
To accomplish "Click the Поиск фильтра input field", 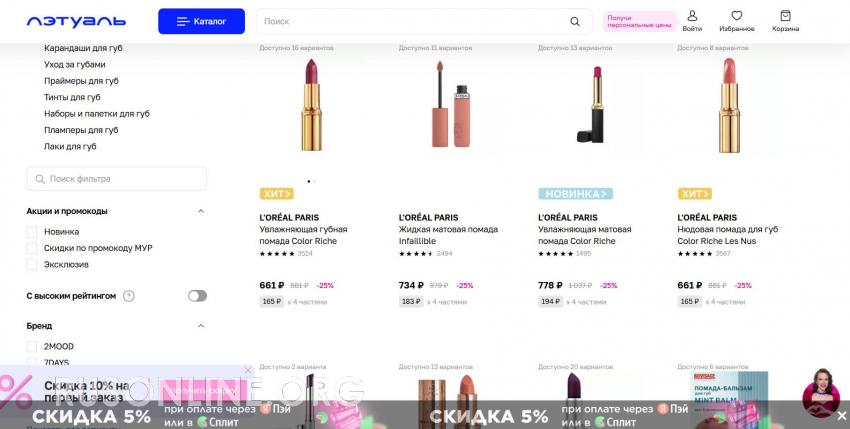I will click(x=117, y=178).
